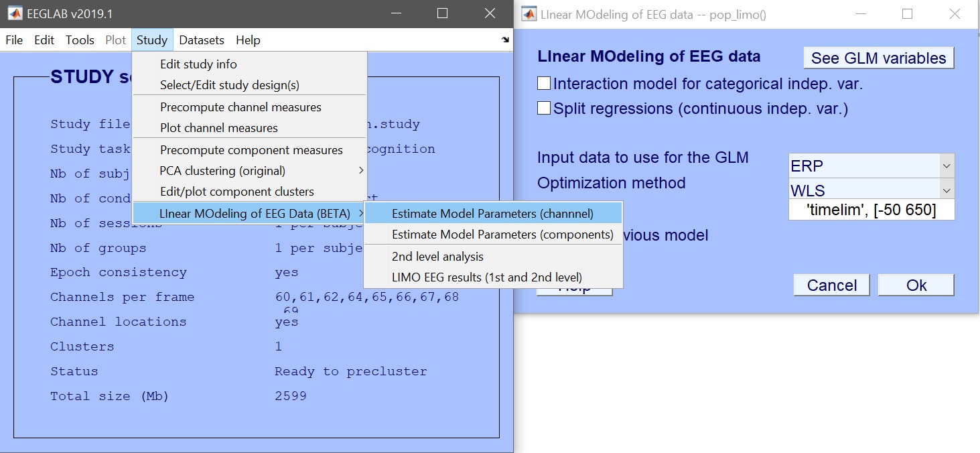Choose Select/Edit study design(s)
980x453 pixels.
point(249,85)
